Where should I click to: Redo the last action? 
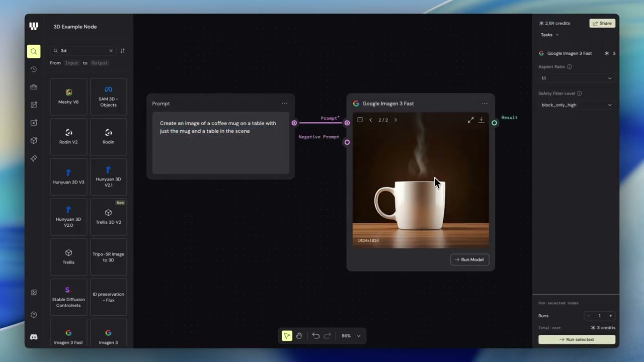pos(327,336)
